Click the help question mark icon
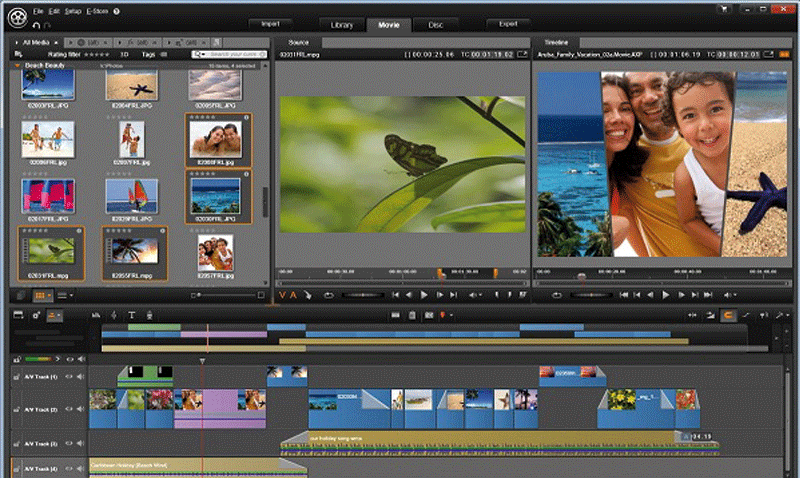The width and height of the screenshot is (800, 478). click(118, 11)
